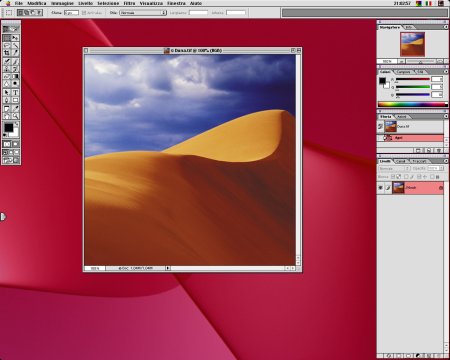Image resolution: width=450 pixels, height=360 pixels.
Task: Click the Jump to ImageReady button
Action: pyautogui.click(x=11, y=161)
